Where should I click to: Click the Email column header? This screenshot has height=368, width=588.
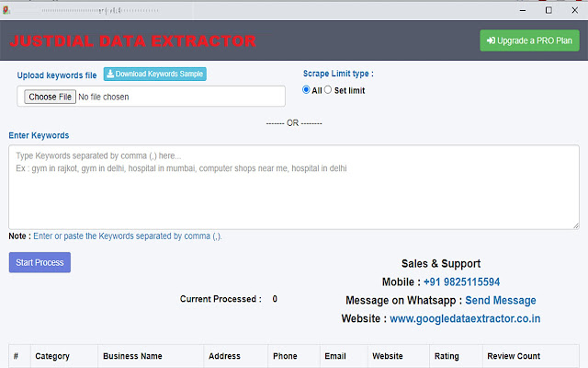(334, 356)
